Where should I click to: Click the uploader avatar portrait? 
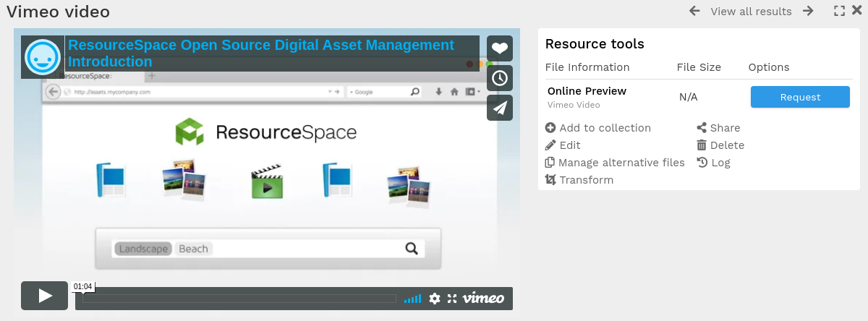tap(43, 58)
